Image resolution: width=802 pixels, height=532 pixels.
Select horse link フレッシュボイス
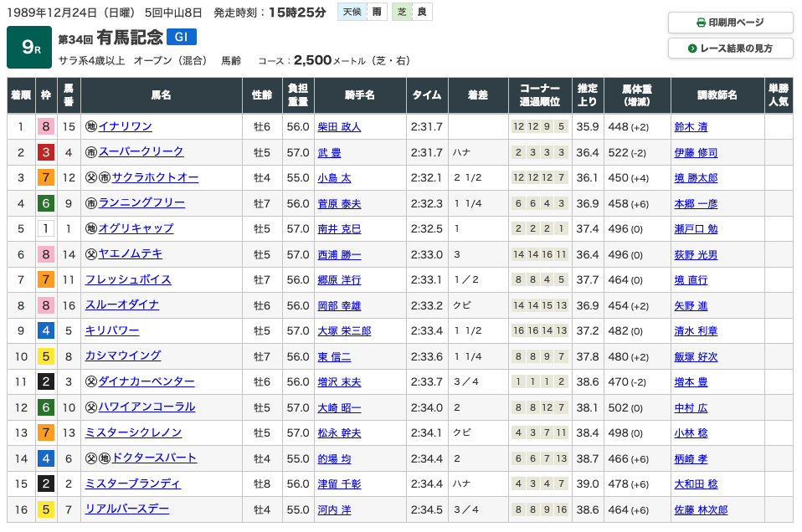127,280
